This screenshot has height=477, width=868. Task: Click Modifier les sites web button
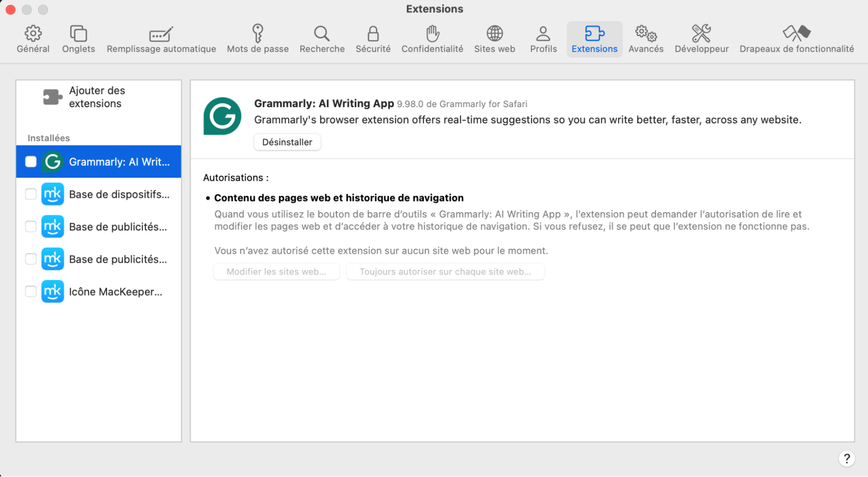(x=276, y=271)
